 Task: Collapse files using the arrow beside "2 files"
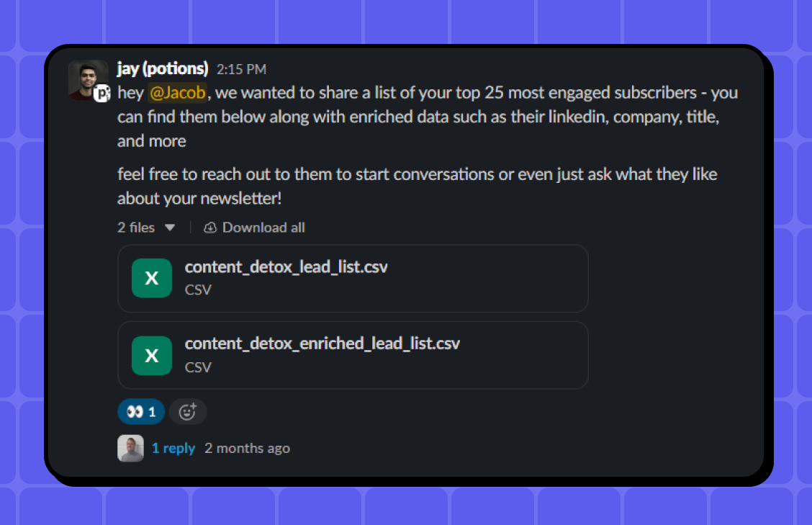coord(170,228)
